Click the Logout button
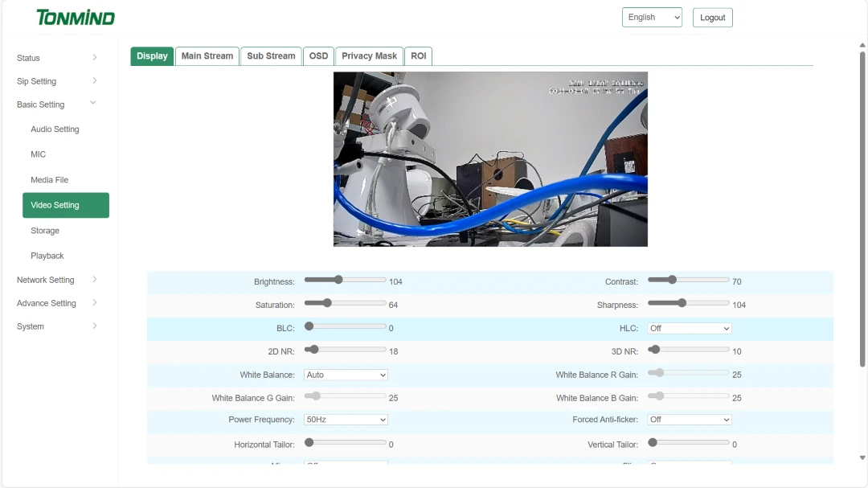 (x=712, y=17)
